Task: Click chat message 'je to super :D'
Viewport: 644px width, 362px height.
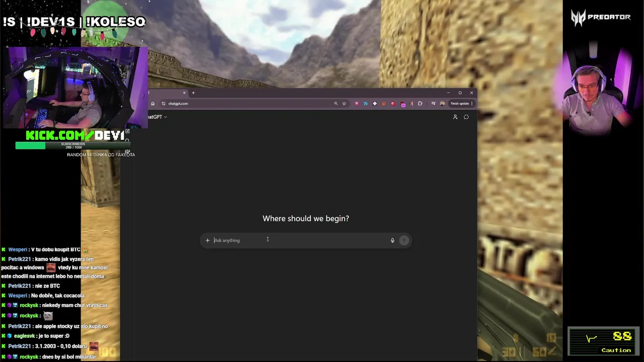Action: tap(53, 336)
